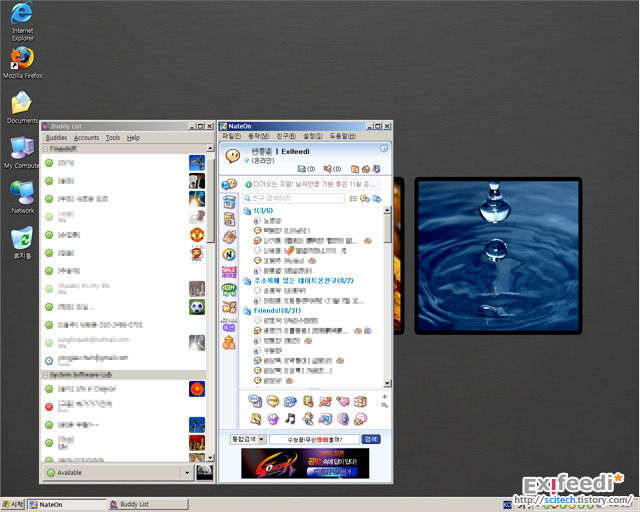The width and height of the screenshot is (640, 512).
Task: Open the Auction 옥션 icon in NateOn sidebar
Action: (229, 325)
